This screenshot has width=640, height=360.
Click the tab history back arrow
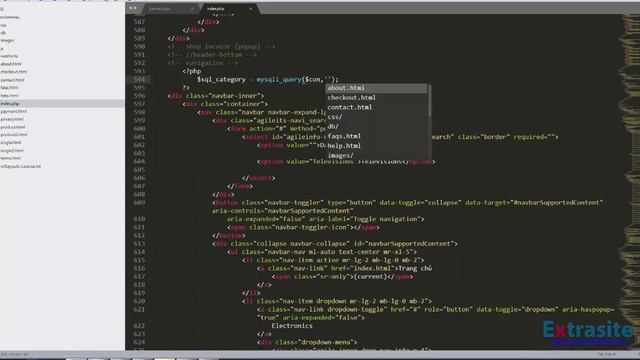click(x=131, y=8)
